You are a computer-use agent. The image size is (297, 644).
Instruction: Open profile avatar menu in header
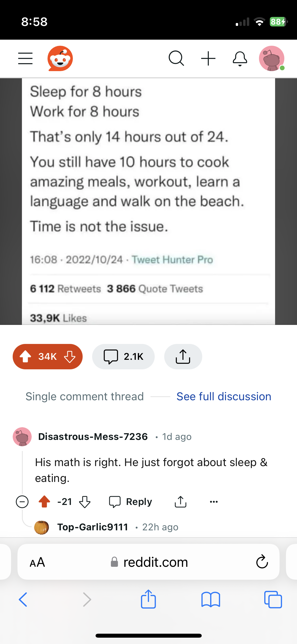272,58
